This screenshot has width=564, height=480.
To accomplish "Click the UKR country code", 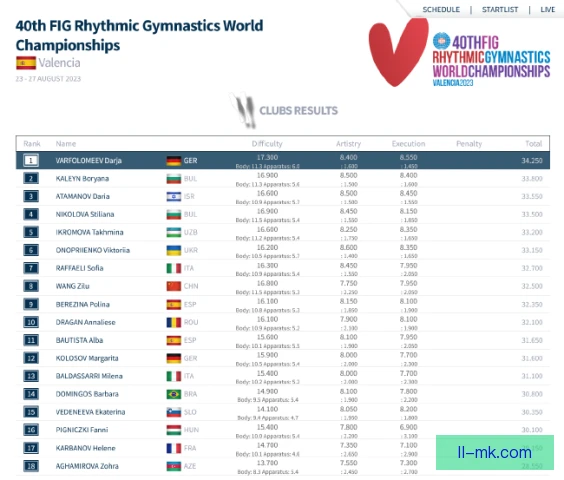I will (191, 250).
